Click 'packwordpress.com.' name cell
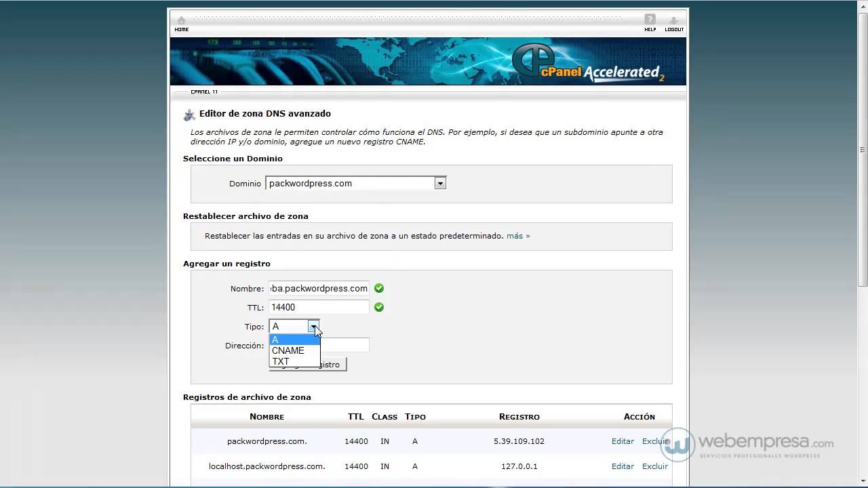This screenshot has height=488, width=868. click(267, 441)
